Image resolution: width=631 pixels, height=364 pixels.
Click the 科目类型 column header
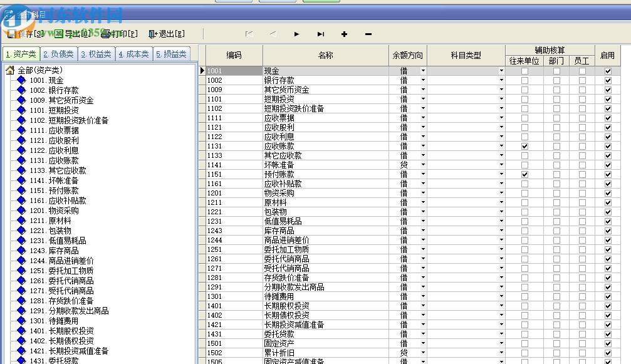pos(466,56)
